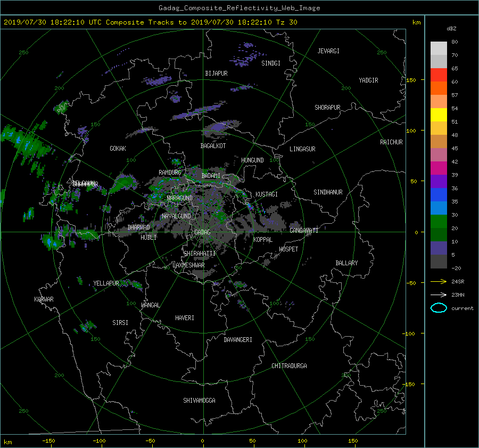Pick the magenta 42 dBZ color swatch

[439, 168]
